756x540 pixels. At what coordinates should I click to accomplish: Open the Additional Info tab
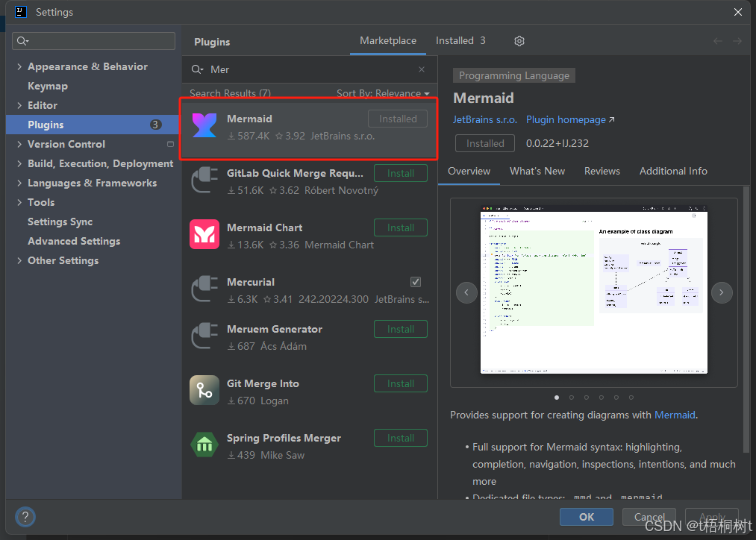click(673, 171)
